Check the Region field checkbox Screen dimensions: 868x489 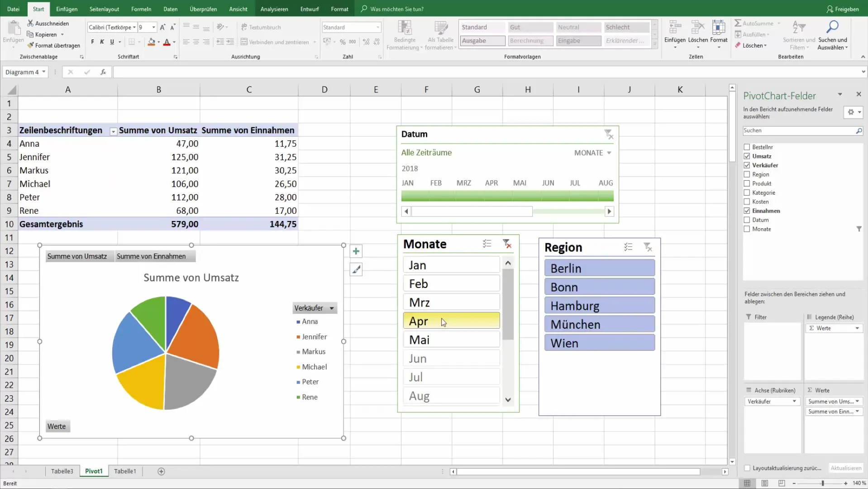[x=747, y=174]
